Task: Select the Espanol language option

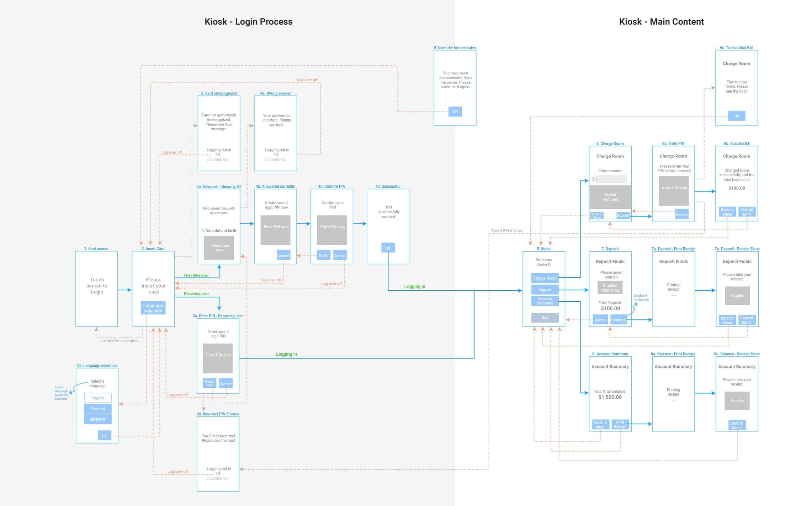Action: click(x=98, y=409)
